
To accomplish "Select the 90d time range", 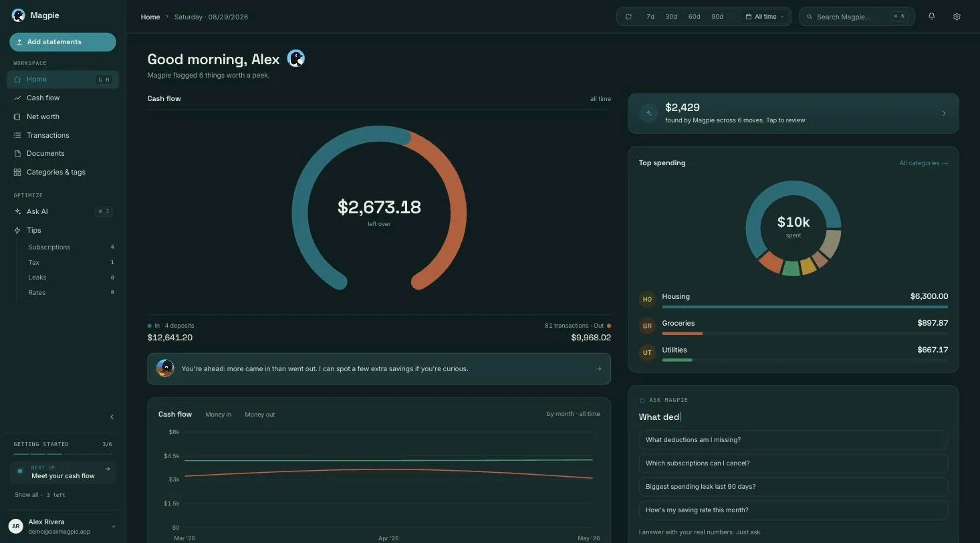I will 717,17.
